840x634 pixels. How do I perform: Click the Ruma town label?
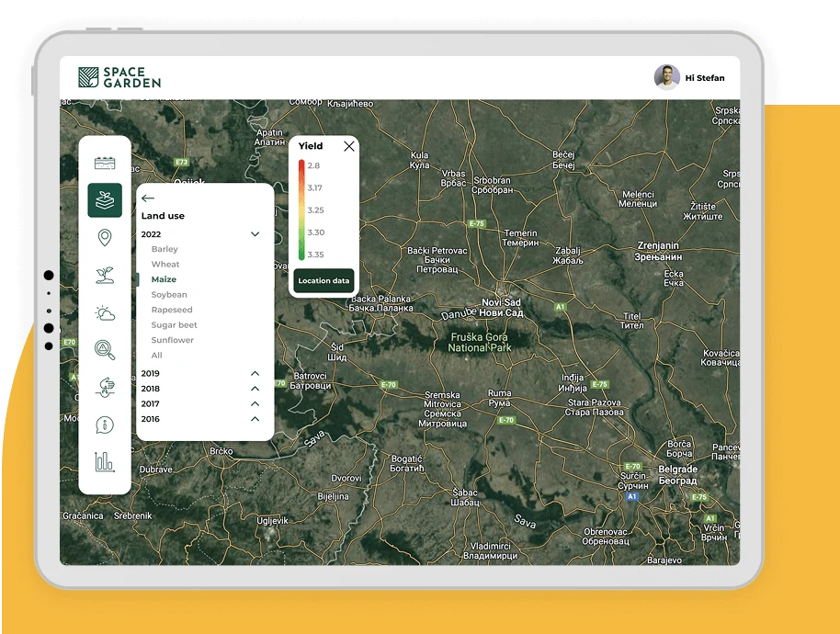point(499,398)
